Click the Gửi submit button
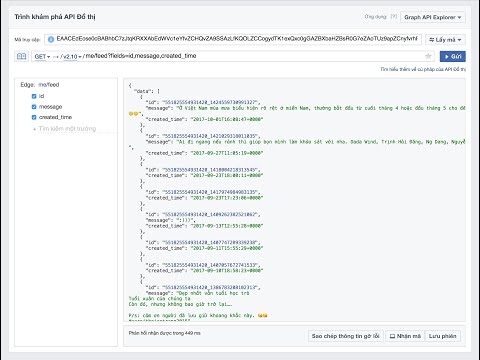Screen dimensions: 480x360 [453, 56]
